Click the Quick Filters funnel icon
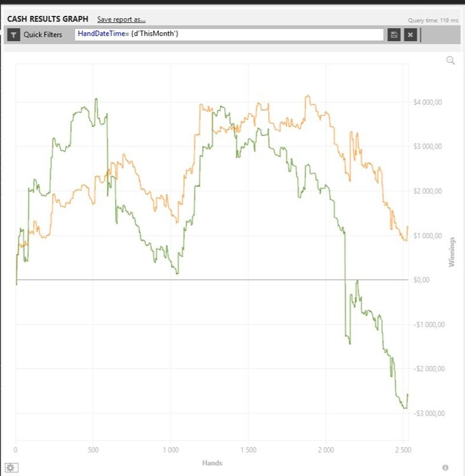Screen dimensions: 465x476 click(x=14, y=35)
